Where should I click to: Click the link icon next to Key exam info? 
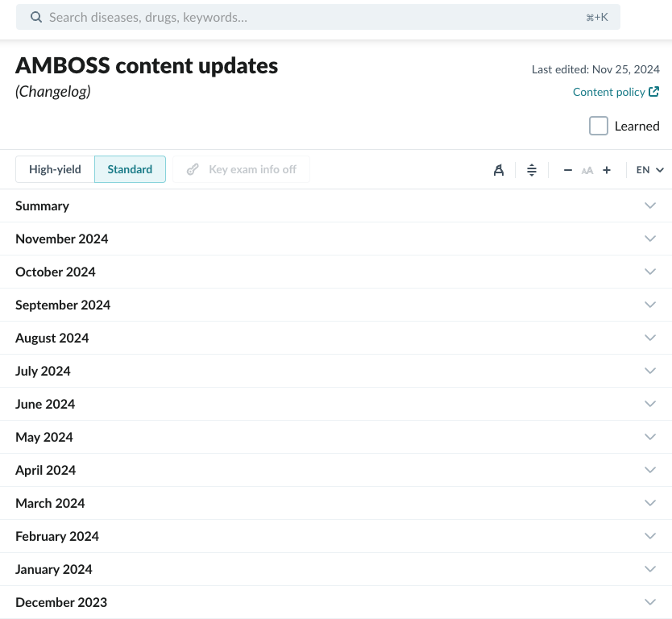tap(193, 169)
